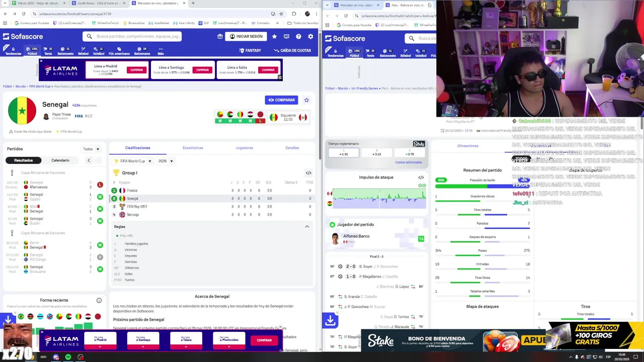Open Forma reciente info icon
Image resolution: width=644 pixels, height=362 pixels.
[x=99, y=300]
